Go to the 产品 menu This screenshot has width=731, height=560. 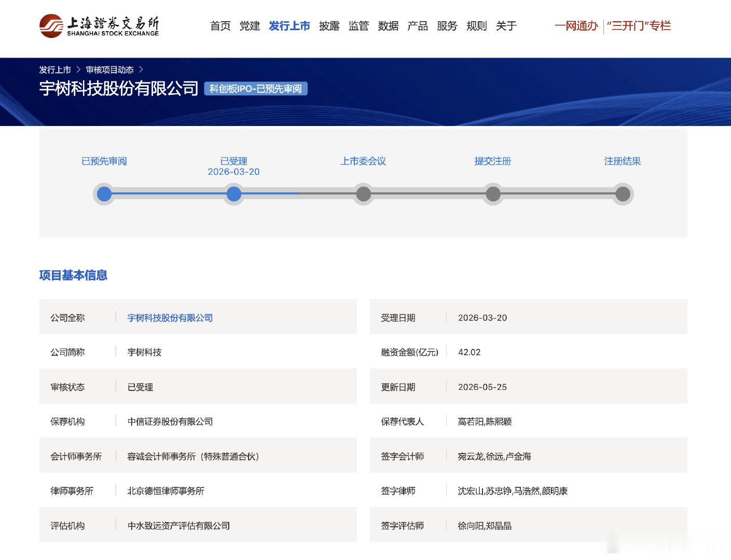pyautogui.click(x=418, y=26)
